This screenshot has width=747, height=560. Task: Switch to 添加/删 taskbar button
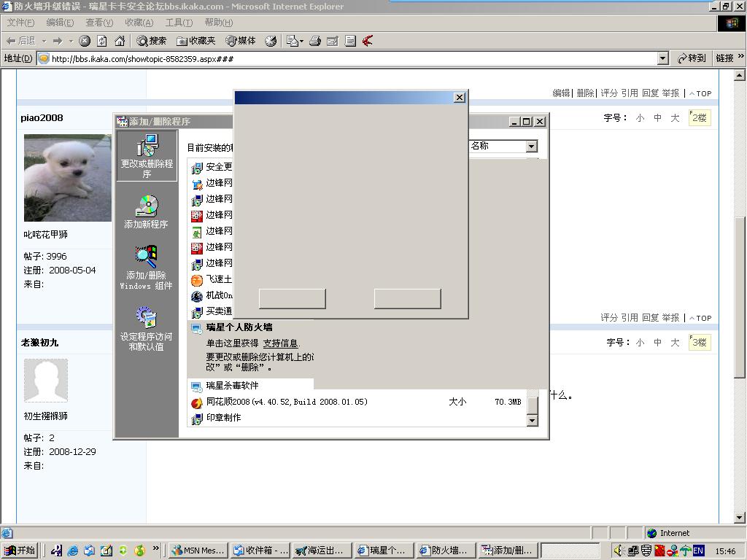[508, 551]
